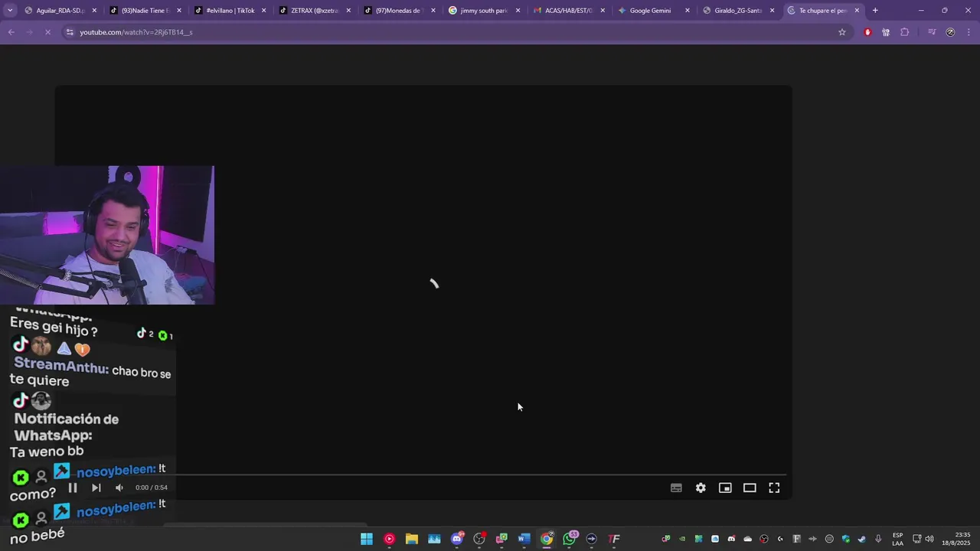Screen dimensions: 980x551
Task: Open the video settings gear
Action: click(701, 487)
